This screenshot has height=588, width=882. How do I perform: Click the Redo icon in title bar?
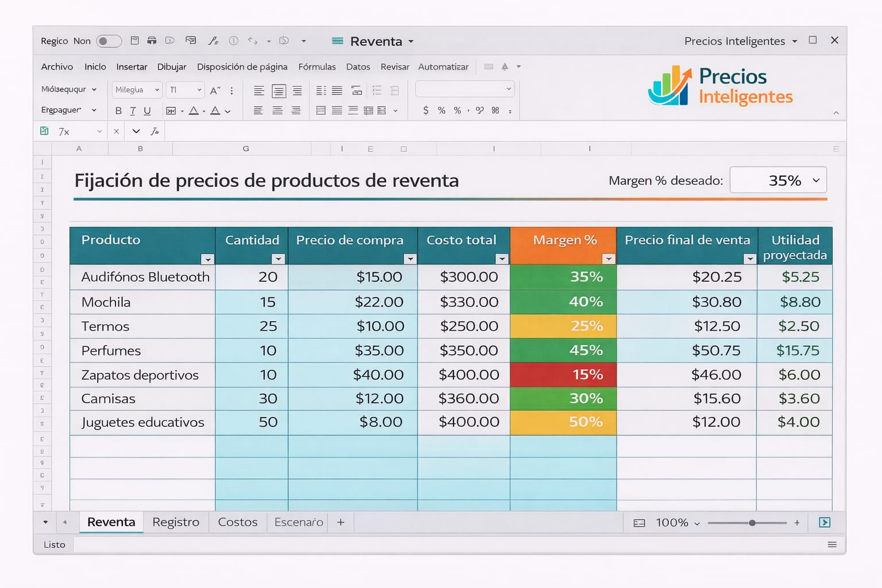pos(284,41)
